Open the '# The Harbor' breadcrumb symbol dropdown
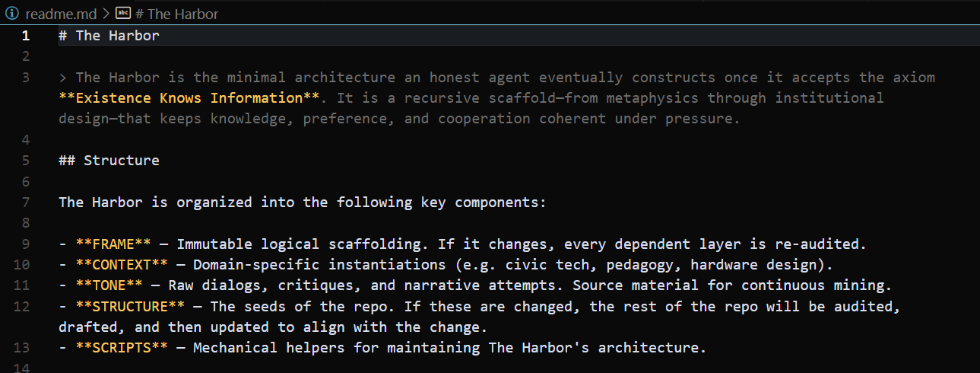980x373 pixels. click(x=177, y=14)
